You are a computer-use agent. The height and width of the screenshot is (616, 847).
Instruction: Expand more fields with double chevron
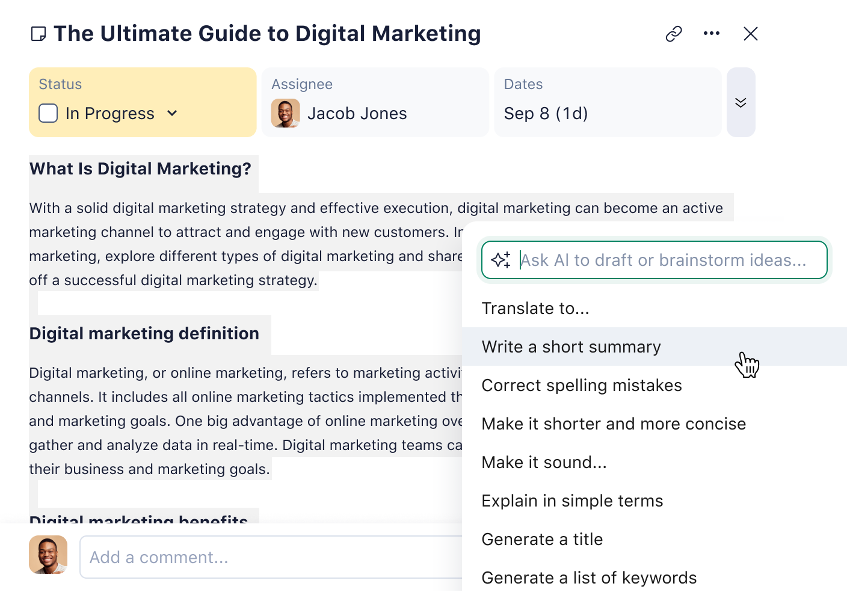(741, 102)
